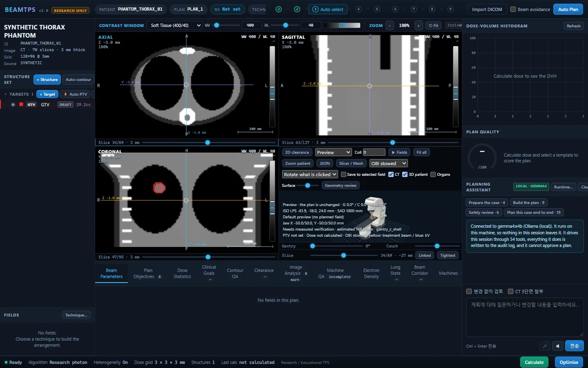Click the second completed step checkmark

297,9
